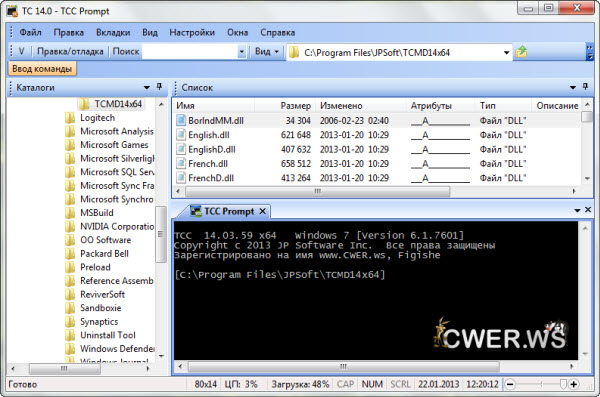This screenshot has width=600, height=397.
Task: Click the Ввод команды button
Action: 42,69
